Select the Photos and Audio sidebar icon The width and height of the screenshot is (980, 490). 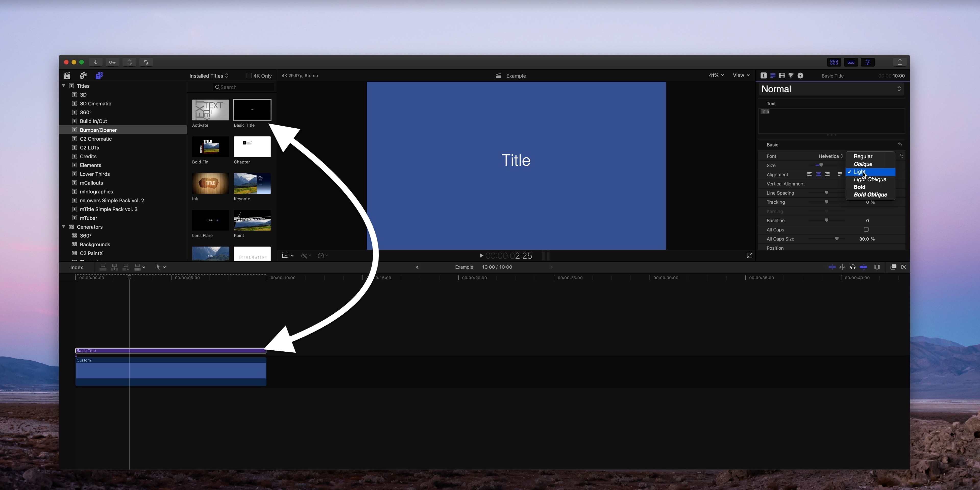click(83, 75)
